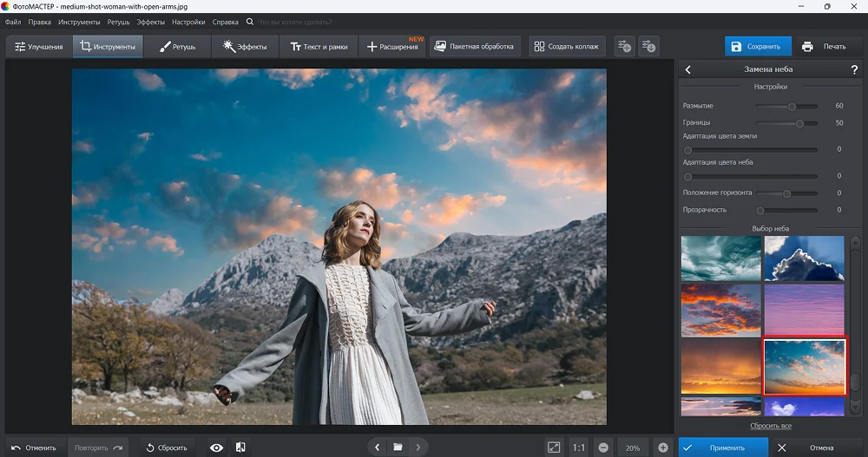Open the Улучшения tab

click(x=39, y=47)
